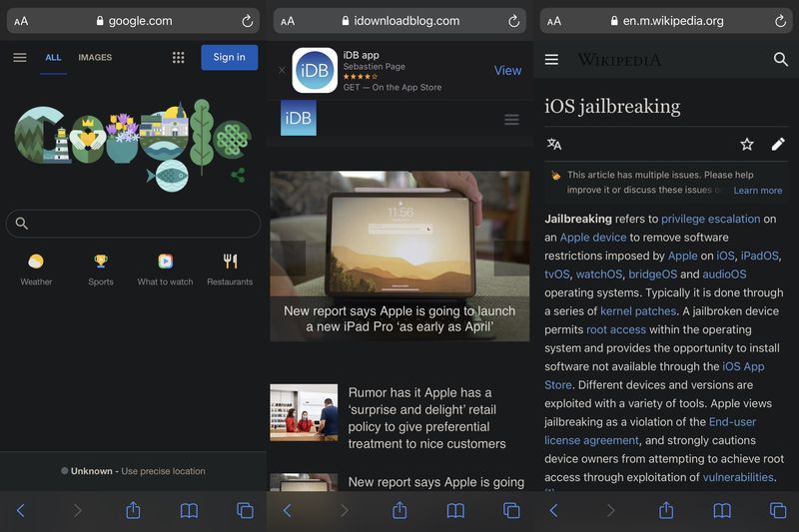Screen dimensions: 799x532
Task: Search Wikipedia with the magnifier icon
Action: tap(780, 60)
